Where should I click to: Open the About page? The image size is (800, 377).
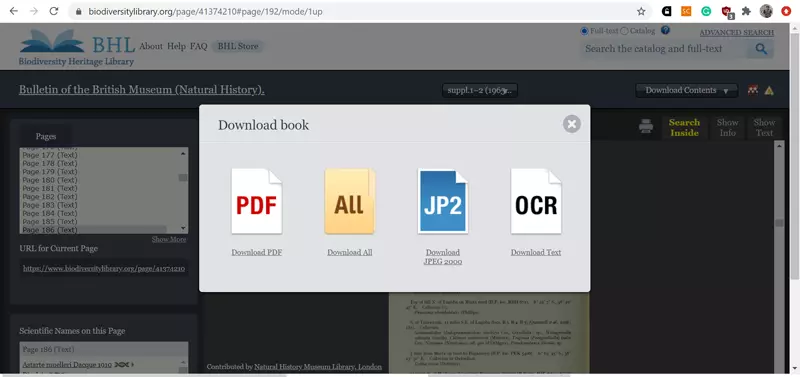(151, 46)
